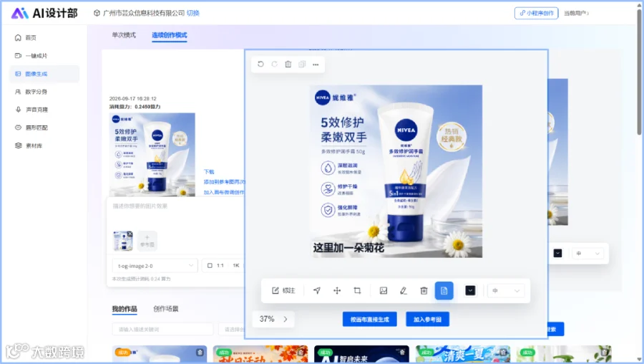Click the face icon beside 唇形匹配
Viewport: 644px width, 364px height.
[18, 128]
